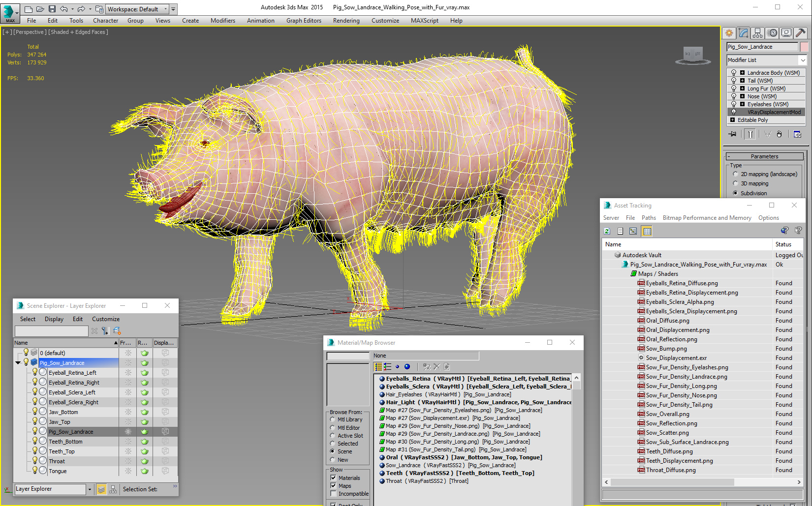Click the Scene Explorer search field

(51, 331)
